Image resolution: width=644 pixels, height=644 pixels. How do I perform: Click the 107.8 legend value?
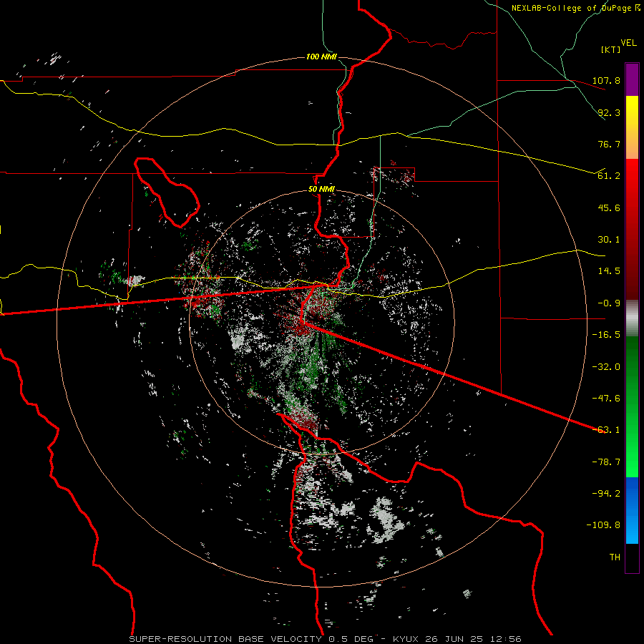[606, 80]
